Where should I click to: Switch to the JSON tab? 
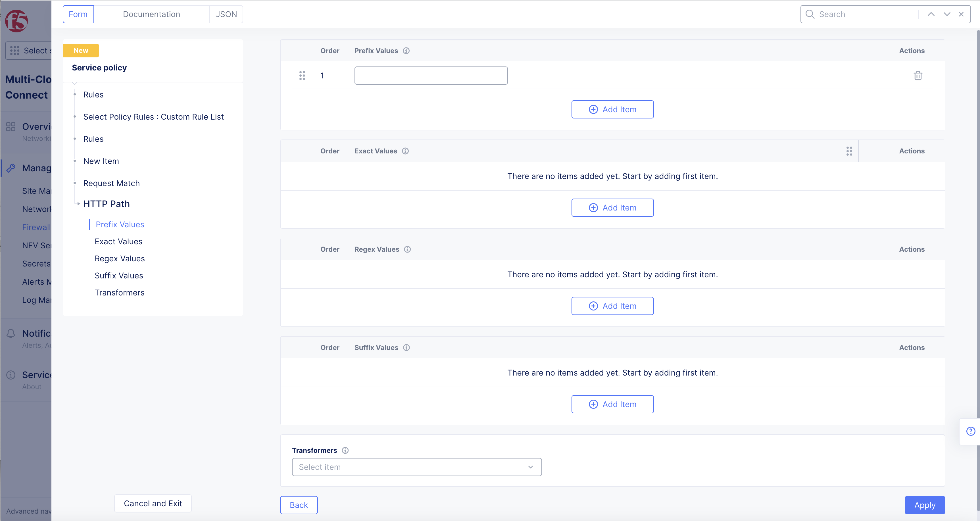click(226, 14)
